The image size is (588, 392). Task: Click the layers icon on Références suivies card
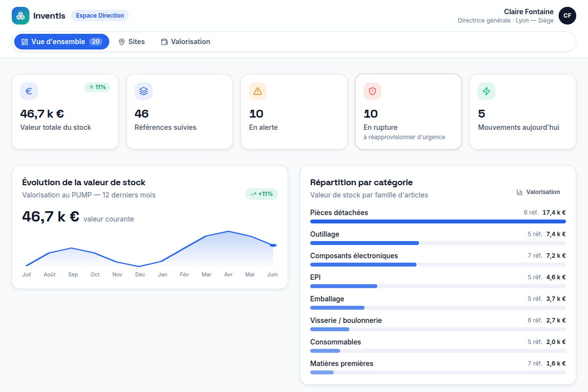144,91
